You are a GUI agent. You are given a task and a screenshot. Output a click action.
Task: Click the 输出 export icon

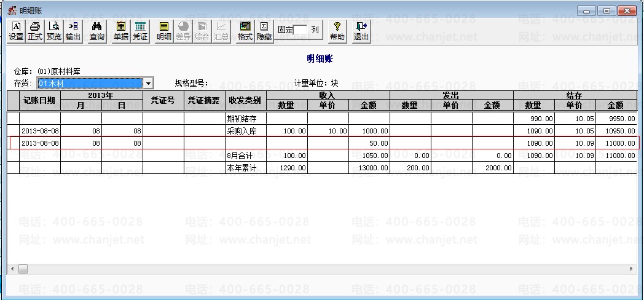(x=73, y=31)
